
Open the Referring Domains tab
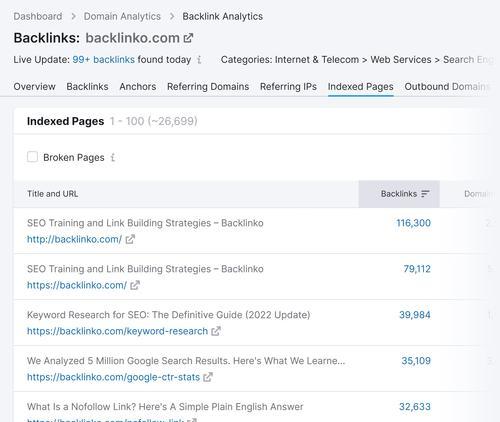tap(208, 87)
